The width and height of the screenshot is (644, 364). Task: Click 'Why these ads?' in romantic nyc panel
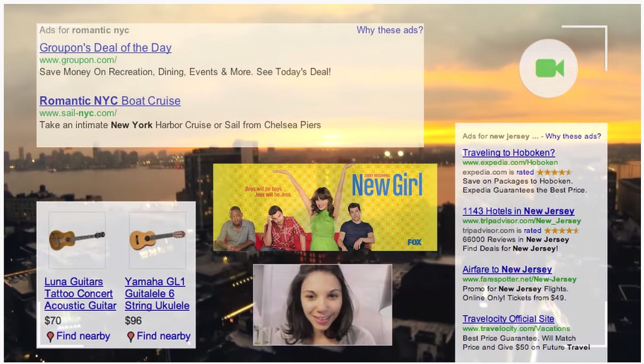390,30
